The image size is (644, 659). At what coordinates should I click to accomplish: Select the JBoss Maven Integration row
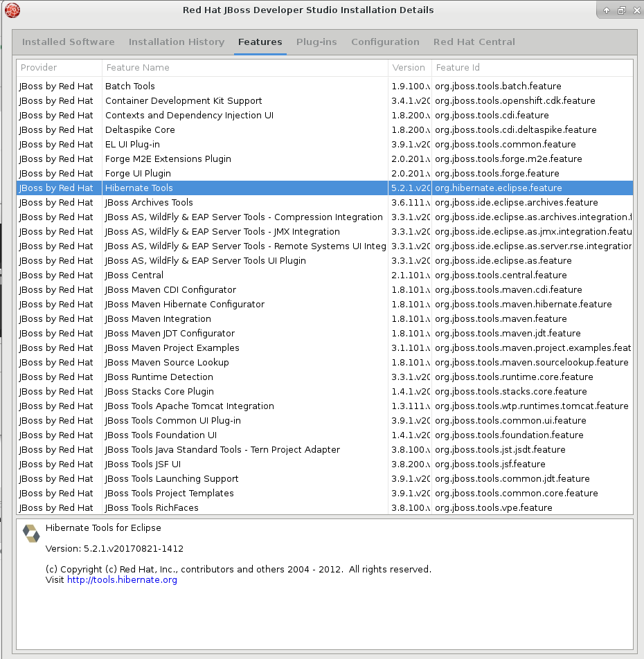325,319
